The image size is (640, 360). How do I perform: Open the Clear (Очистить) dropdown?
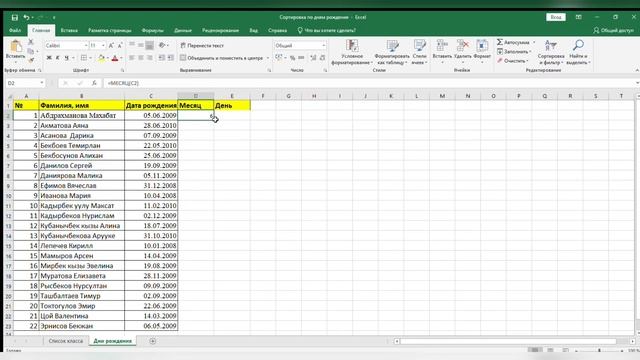point(513,61)
